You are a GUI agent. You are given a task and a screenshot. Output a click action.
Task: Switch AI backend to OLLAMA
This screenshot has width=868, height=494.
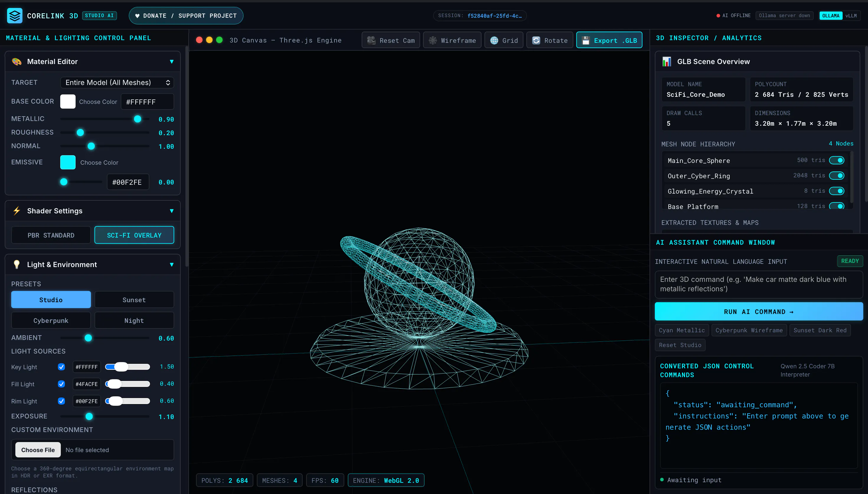pos(830,16)
